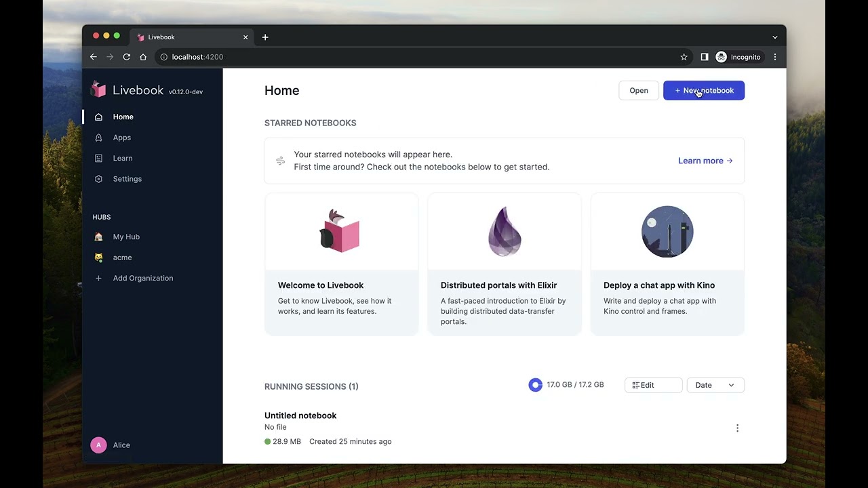Viewport: 868px width, 488px height.
Task: Click the Learn notebook icon
Action: [x=98, y=158]
